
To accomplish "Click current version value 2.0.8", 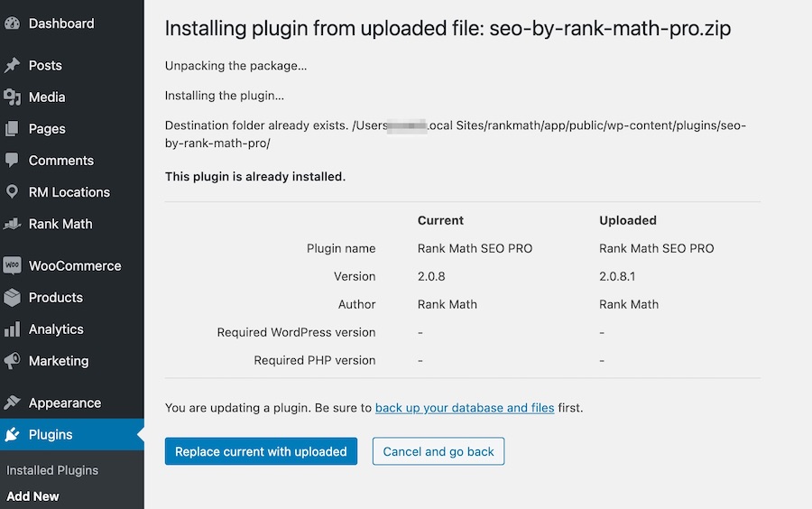I will click(x=431, y=276).
